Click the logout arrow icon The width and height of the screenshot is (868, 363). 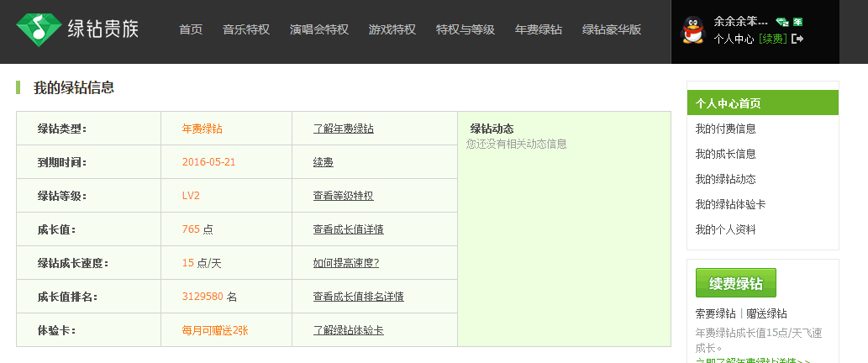[797, 39]
